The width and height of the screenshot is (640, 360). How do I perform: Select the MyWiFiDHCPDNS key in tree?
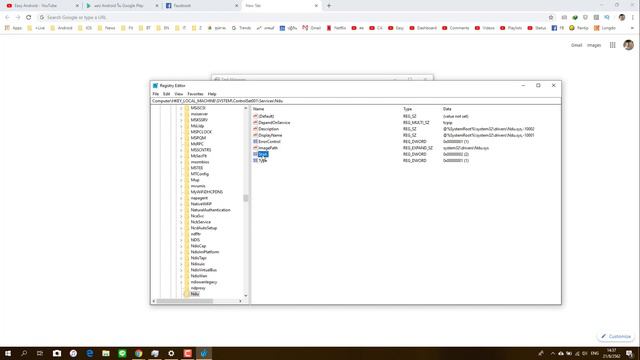(x=207, y=192)
